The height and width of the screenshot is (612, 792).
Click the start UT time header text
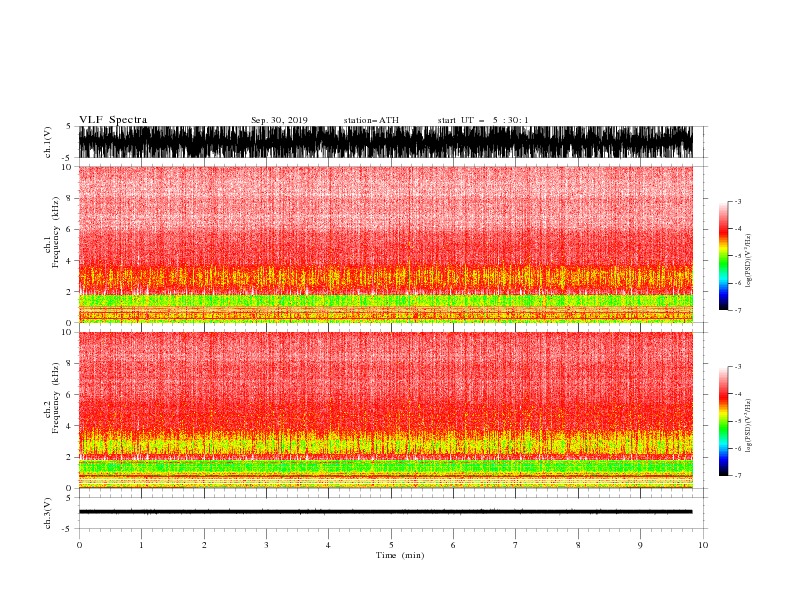point(483,120)
